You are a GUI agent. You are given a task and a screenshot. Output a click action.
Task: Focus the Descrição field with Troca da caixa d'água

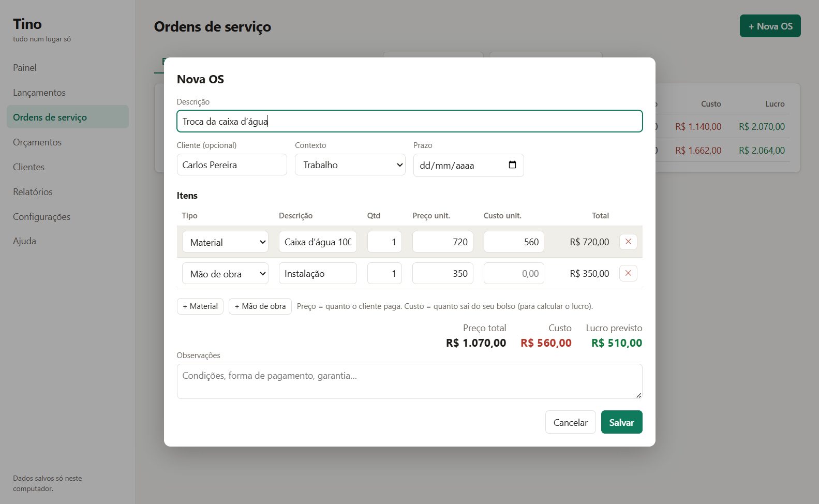[410, 121]
